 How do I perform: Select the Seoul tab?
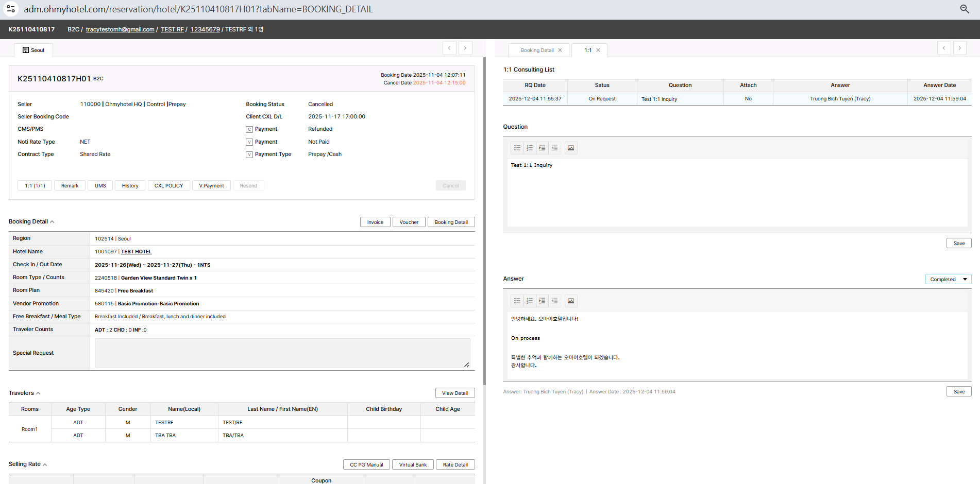tap(33, 50)
